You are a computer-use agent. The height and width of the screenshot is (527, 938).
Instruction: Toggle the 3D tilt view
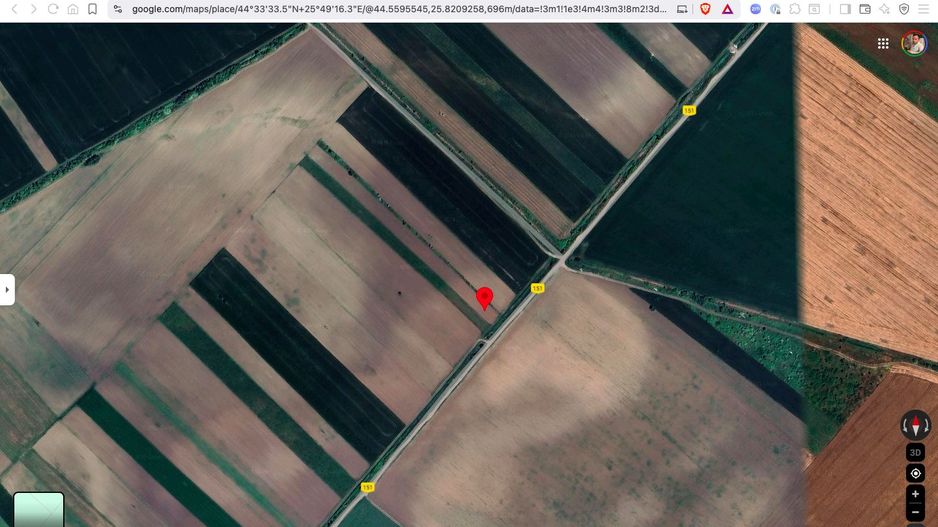pyautogui.click(x=915, y=452)
